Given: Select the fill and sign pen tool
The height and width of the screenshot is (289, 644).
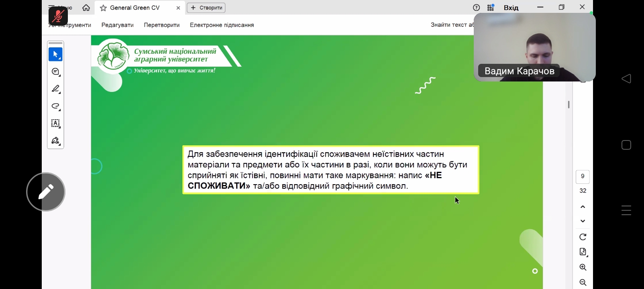Looking at the screenshot, I should [55, 141].
